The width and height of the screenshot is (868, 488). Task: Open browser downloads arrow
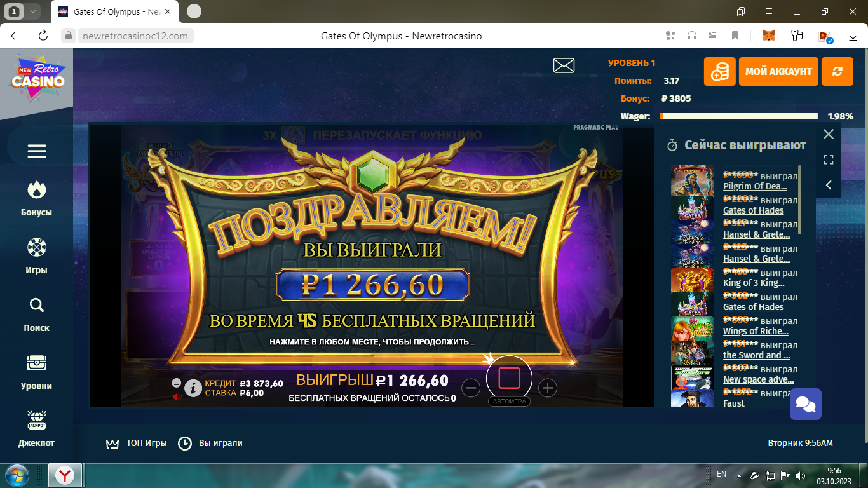[853, 36]
